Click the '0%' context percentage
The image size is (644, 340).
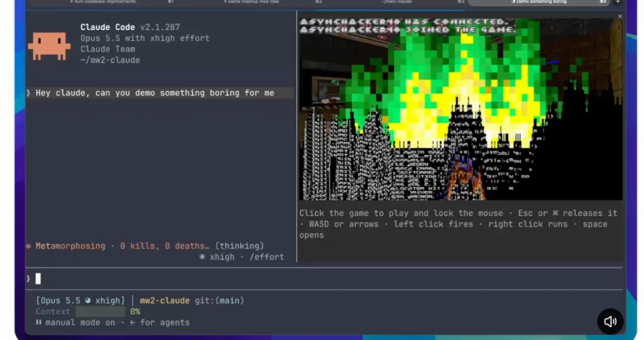tap(135, 311)
